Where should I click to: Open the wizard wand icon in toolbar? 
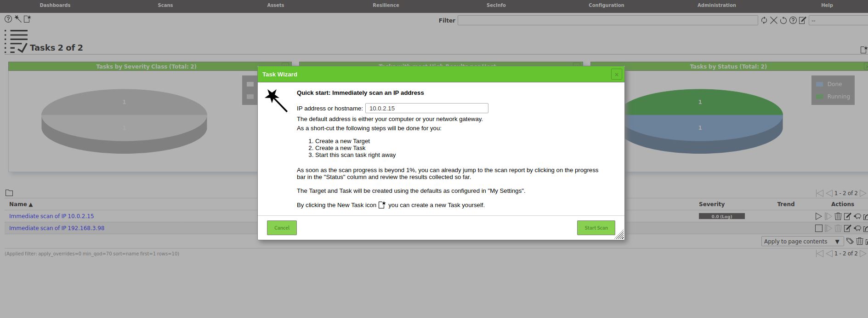[17, 19]
